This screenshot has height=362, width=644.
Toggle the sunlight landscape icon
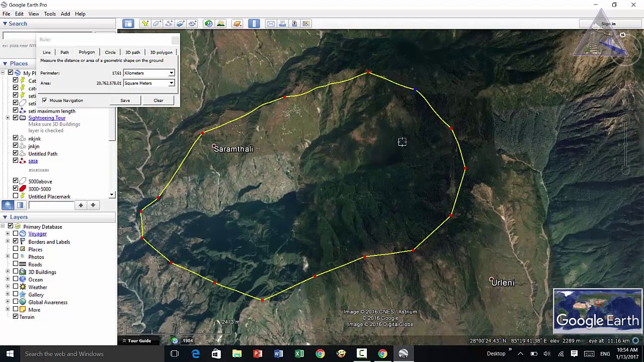(x=220, y=24)
